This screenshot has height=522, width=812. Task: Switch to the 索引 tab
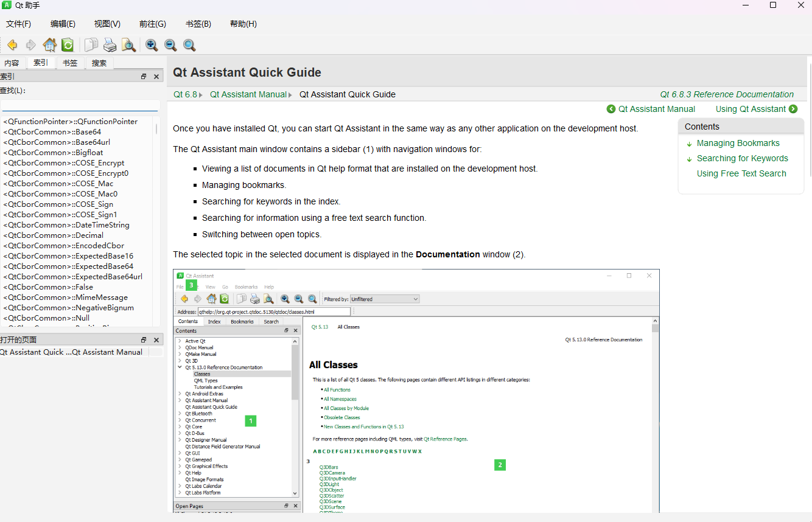tap(41, 63)
